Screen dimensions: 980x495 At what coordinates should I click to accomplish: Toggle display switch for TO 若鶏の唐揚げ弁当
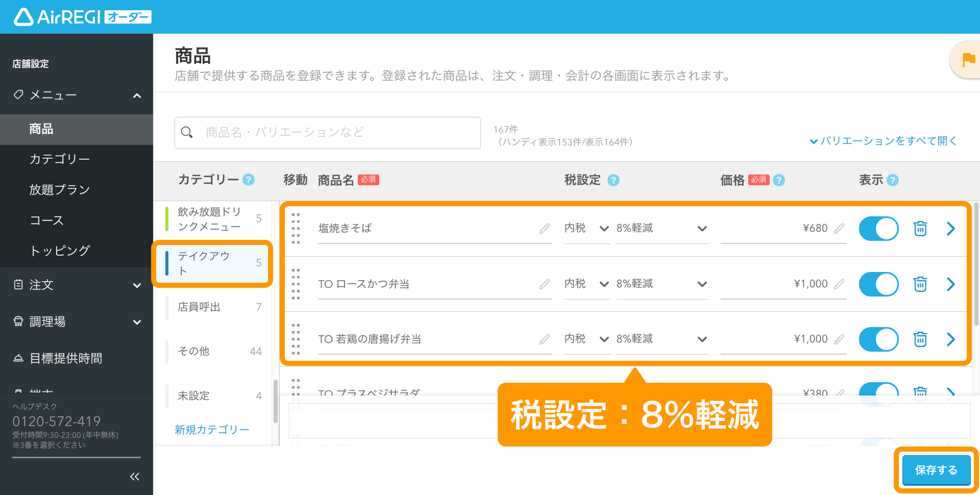coord(878,339)
